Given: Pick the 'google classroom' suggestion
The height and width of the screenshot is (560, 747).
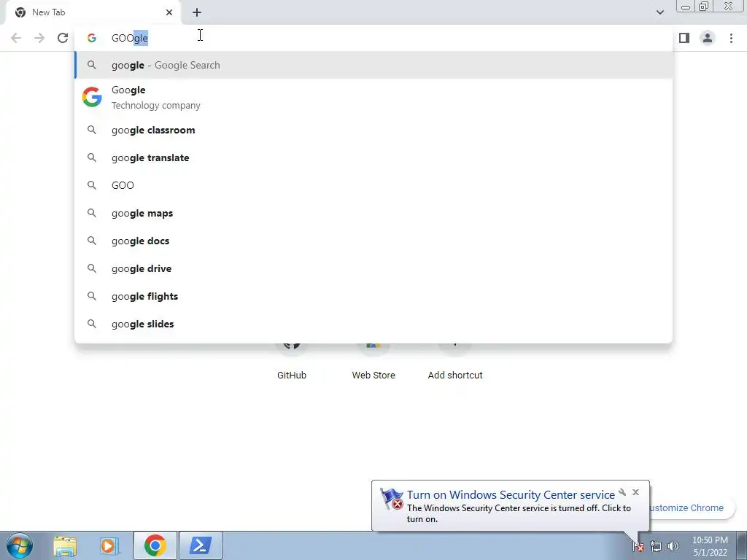Looking at the screenshot, I should 373,130.
